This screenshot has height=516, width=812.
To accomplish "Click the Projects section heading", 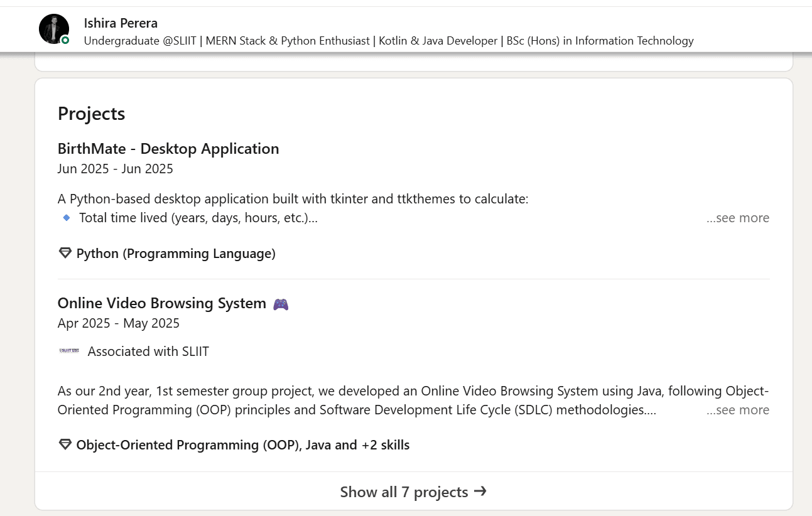I will [91, 114].
